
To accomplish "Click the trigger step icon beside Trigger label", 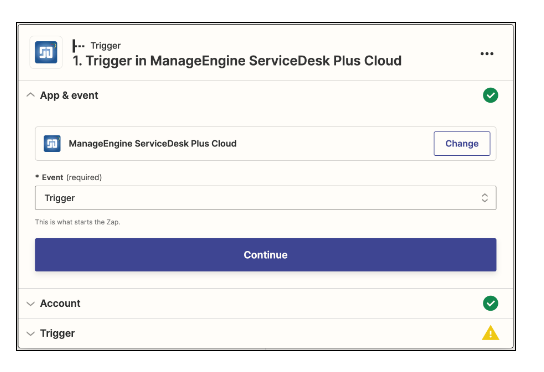I will (78, 45).
